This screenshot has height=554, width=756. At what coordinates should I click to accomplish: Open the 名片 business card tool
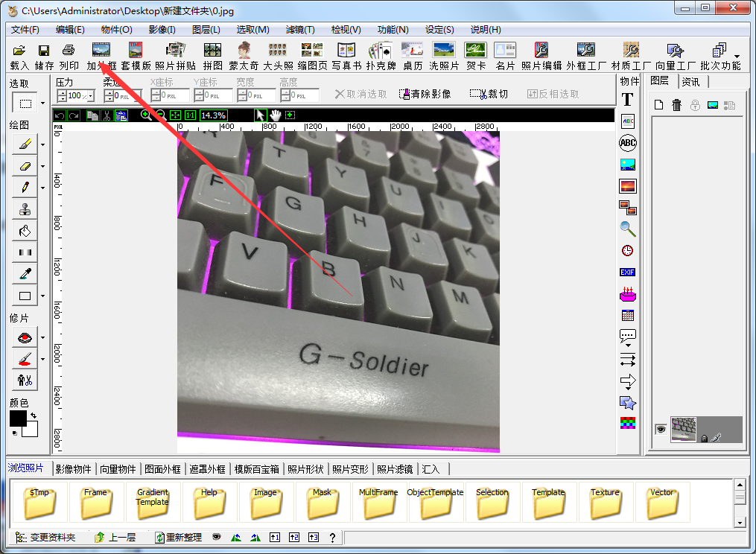(505, 57)
